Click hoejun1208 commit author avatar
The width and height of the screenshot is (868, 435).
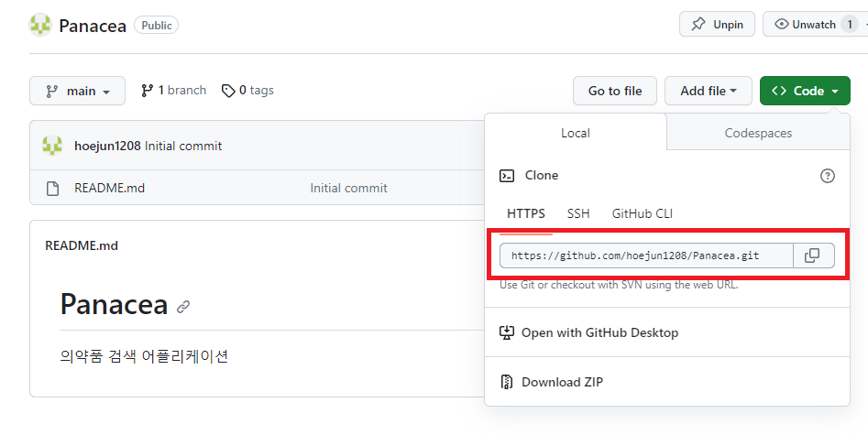click(52, 146)
